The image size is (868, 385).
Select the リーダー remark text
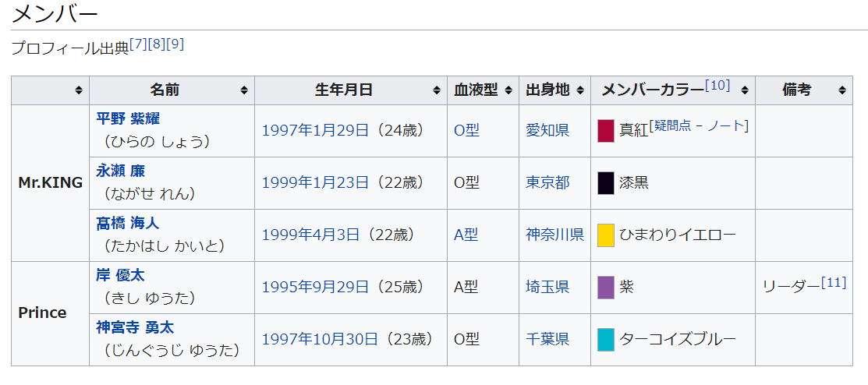point(791,287)
